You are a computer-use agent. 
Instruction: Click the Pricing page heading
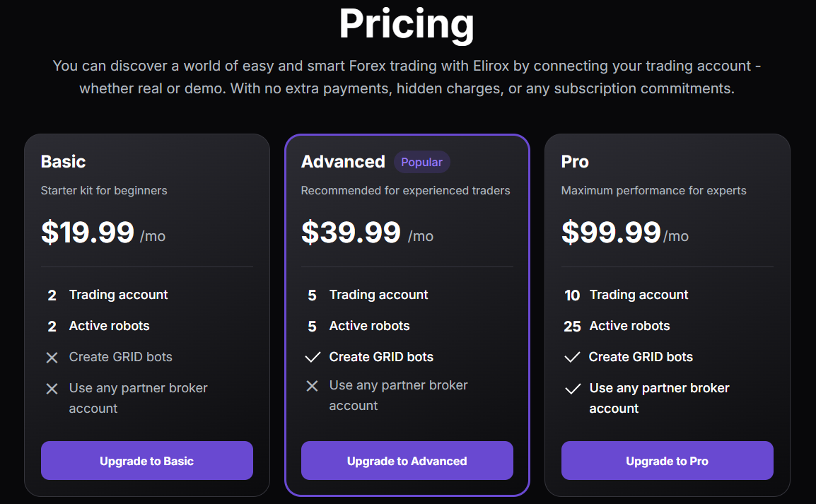pos(407,24)
